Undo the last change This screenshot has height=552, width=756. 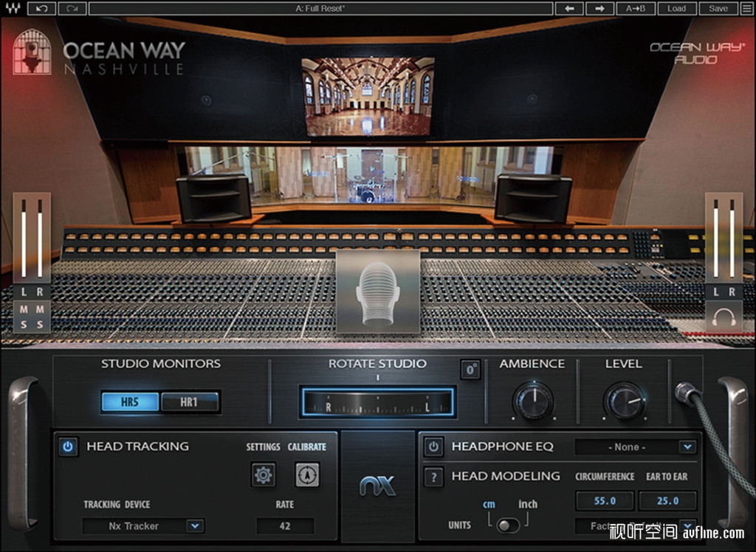41,8
